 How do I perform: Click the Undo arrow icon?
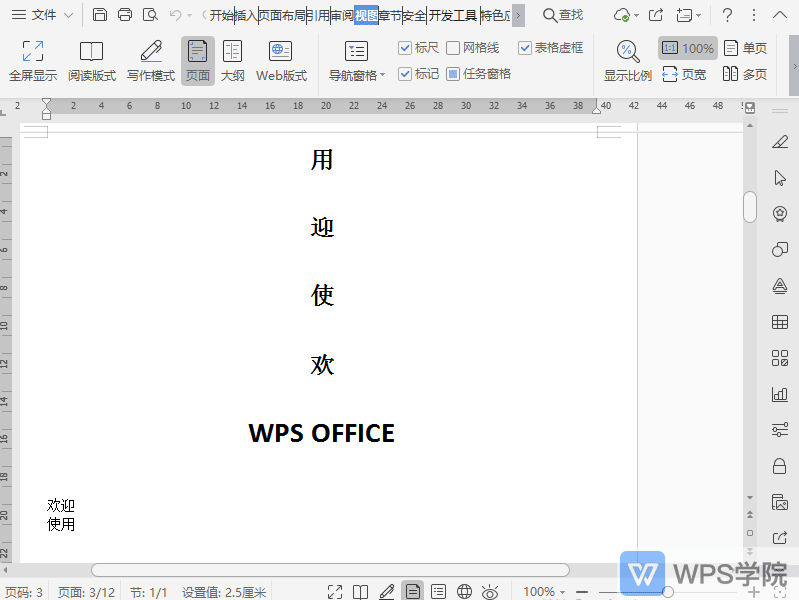[175, 15]
